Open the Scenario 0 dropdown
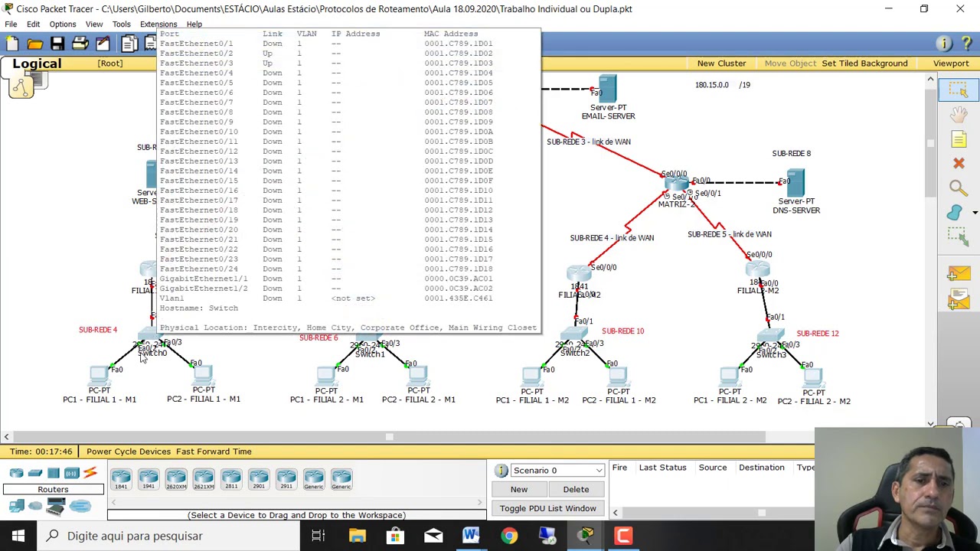The image size is (980, 551). [556, 471]
